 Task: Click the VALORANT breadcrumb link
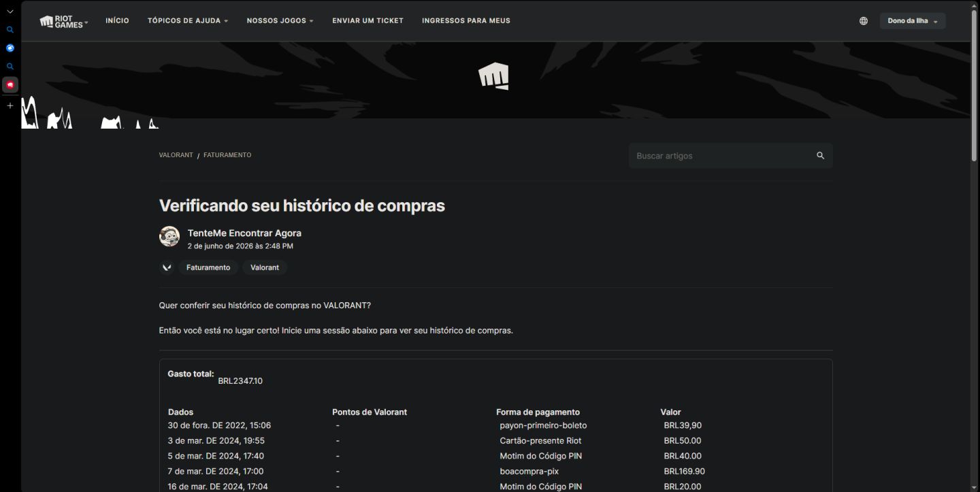[x=176, y=155]
